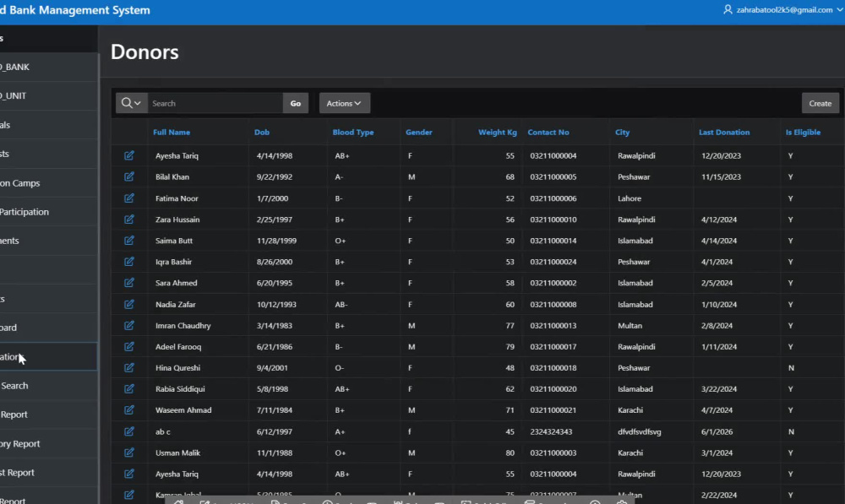Edit Sara Ahmed's donor entry
The image size is (845, 504).
coord(128,283)
